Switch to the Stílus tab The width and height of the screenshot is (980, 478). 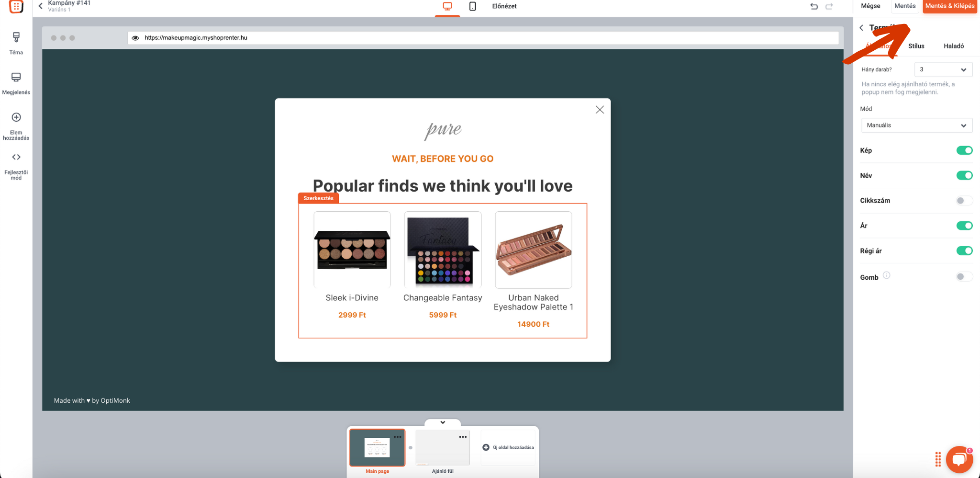click(x=916, y=46)
